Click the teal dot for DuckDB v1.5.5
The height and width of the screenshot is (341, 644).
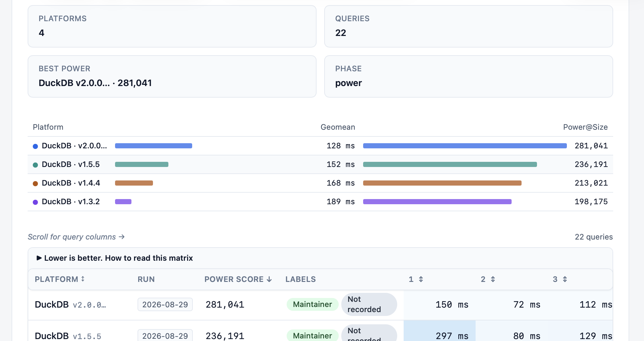point(35,165)
